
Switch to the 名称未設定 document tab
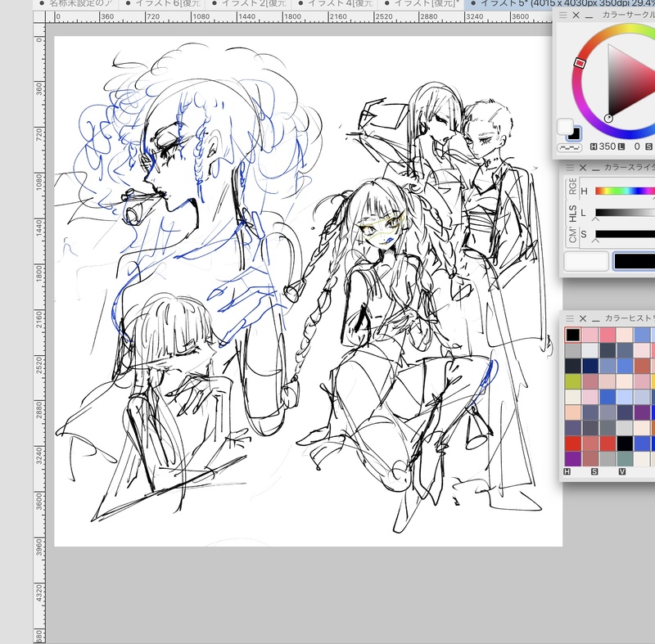[76, 4]
